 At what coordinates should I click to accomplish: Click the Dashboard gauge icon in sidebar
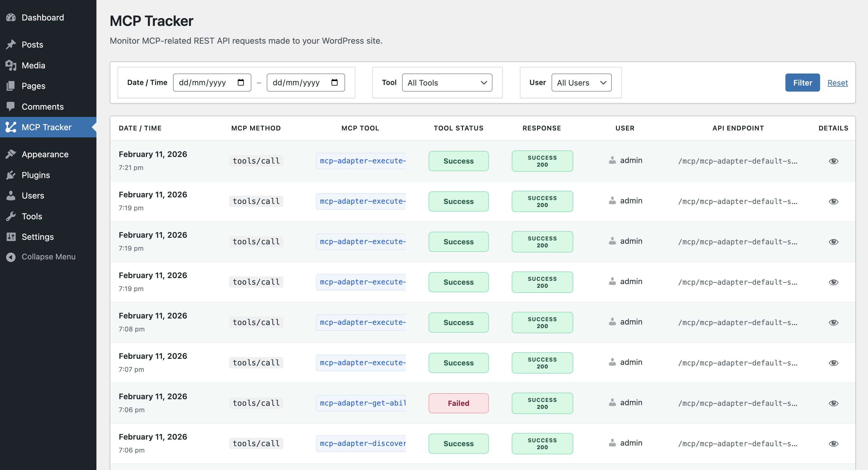(11, 17)
